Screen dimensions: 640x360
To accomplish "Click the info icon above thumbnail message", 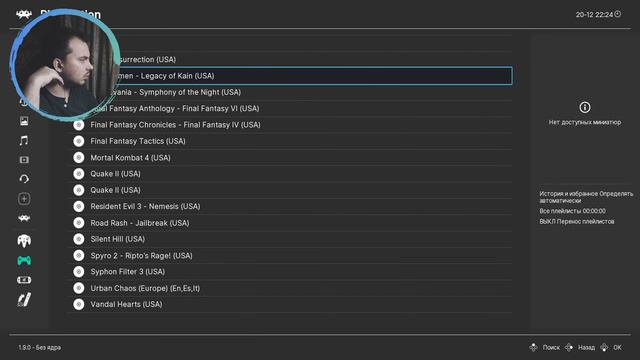I will click(584, 107).
